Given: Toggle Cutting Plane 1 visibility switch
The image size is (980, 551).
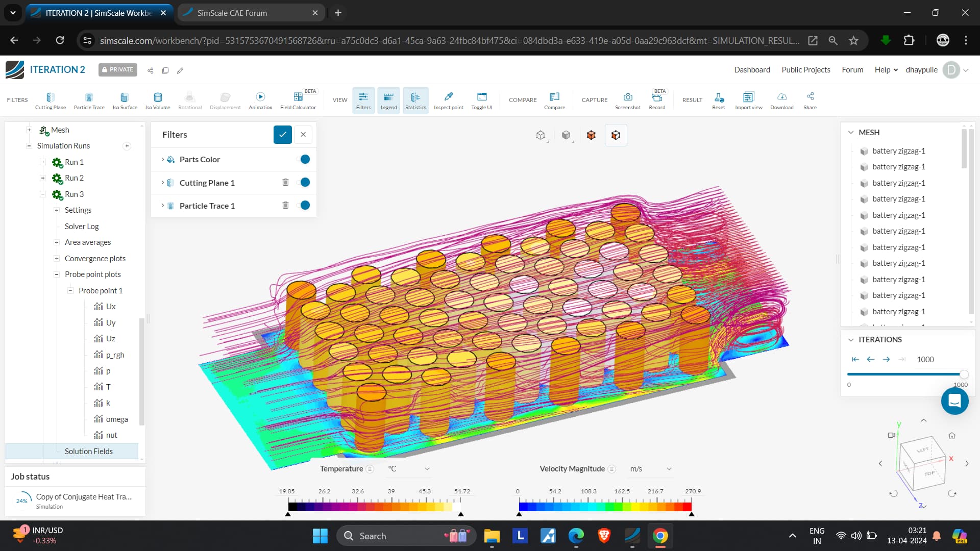Looking at the screenshot, I should point(305,182).
